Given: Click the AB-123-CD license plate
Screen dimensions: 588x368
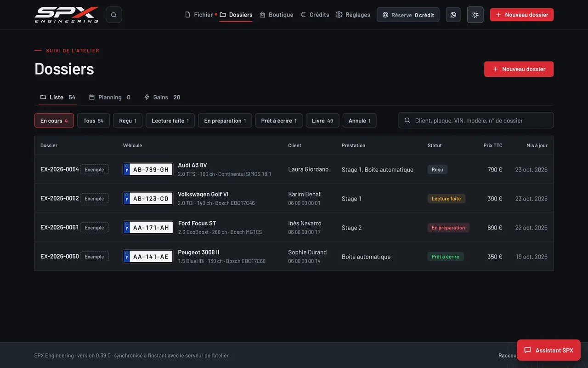Looking at the screenshot, I should [148, 198].
